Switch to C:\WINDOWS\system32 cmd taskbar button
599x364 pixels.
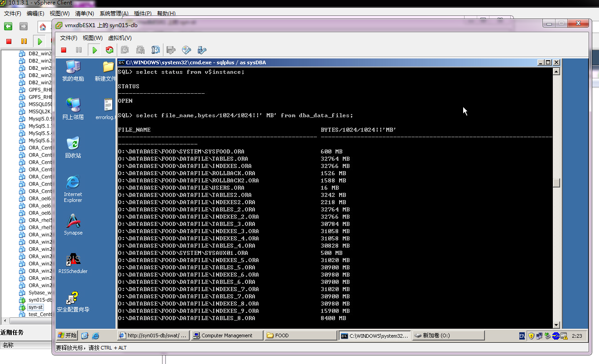pos(375,335)
